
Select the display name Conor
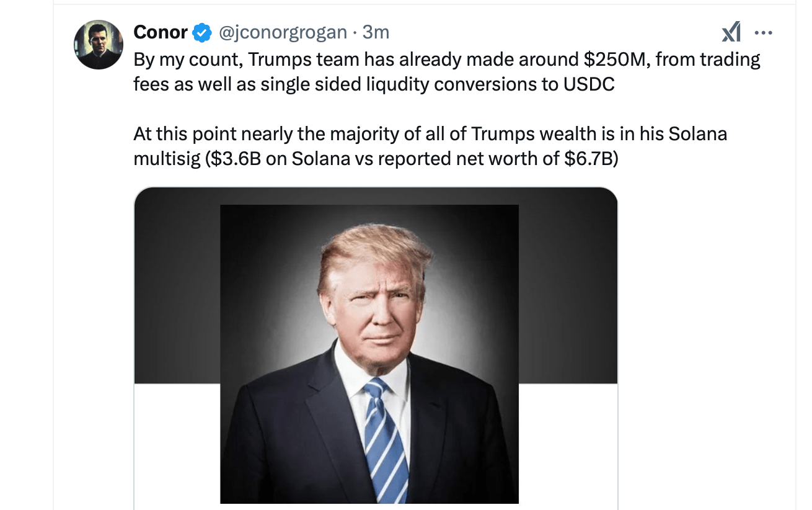tap(159, 32)
